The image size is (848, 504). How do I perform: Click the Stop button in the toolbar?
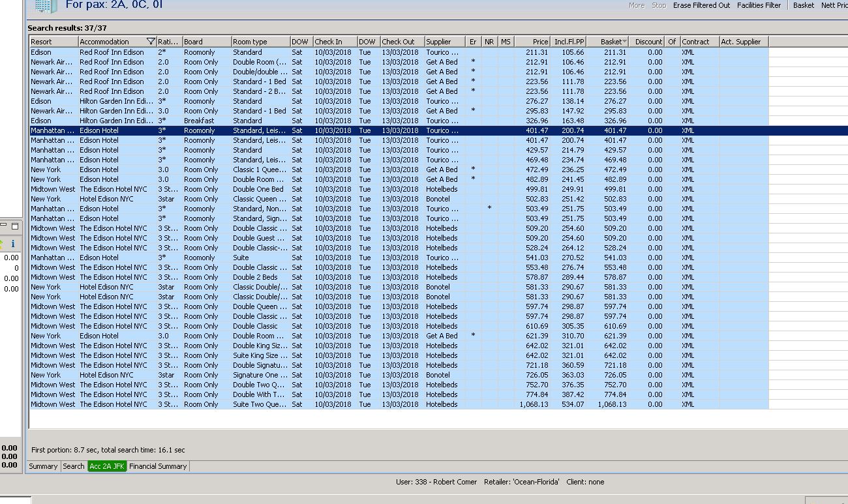(x=659, y=5)
